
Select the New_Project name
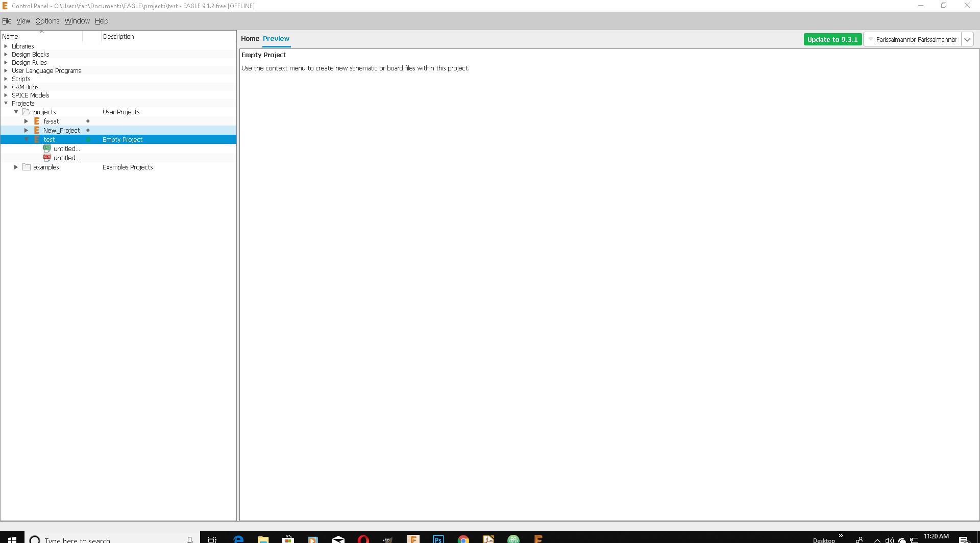[61, 131]
